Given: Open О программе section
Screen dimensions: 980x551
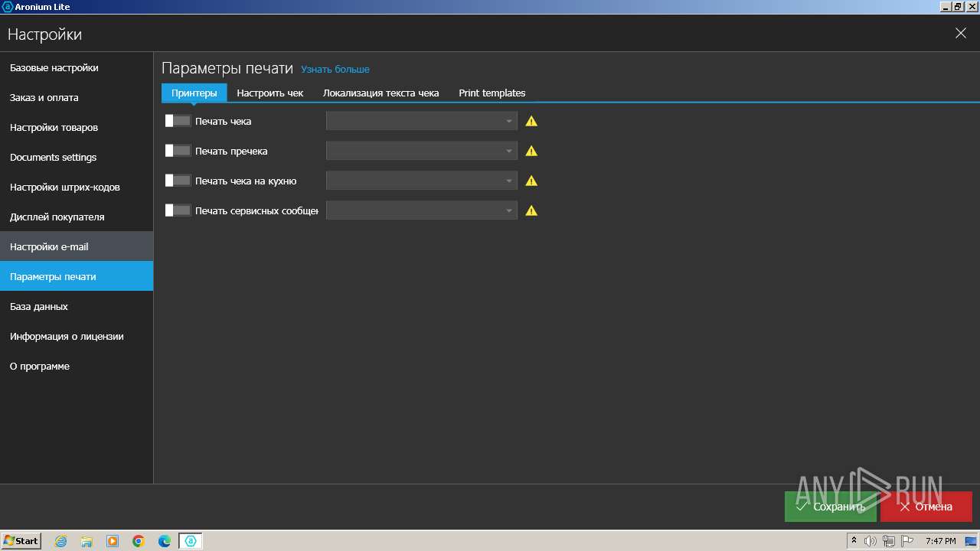Looking at the screenshot, I should tap(77, 366).
